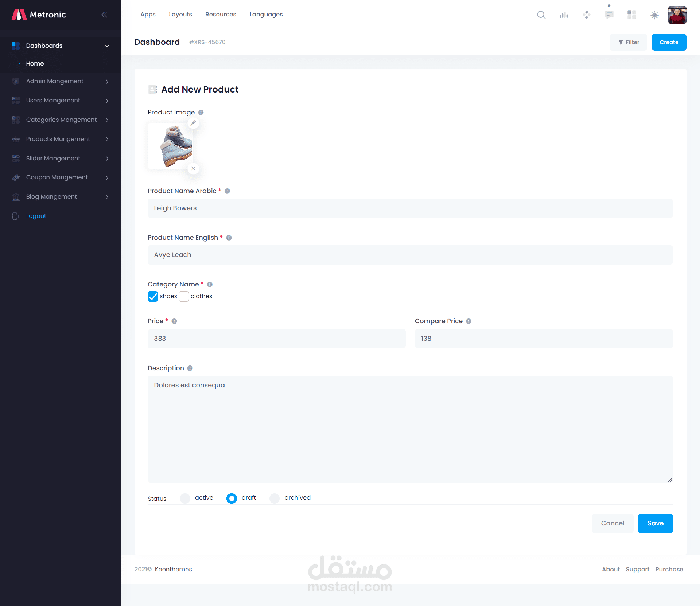The height and width of the screenshot is (606, 700).
Task: Select the archived status radio button
Action: tap(275, 498)
